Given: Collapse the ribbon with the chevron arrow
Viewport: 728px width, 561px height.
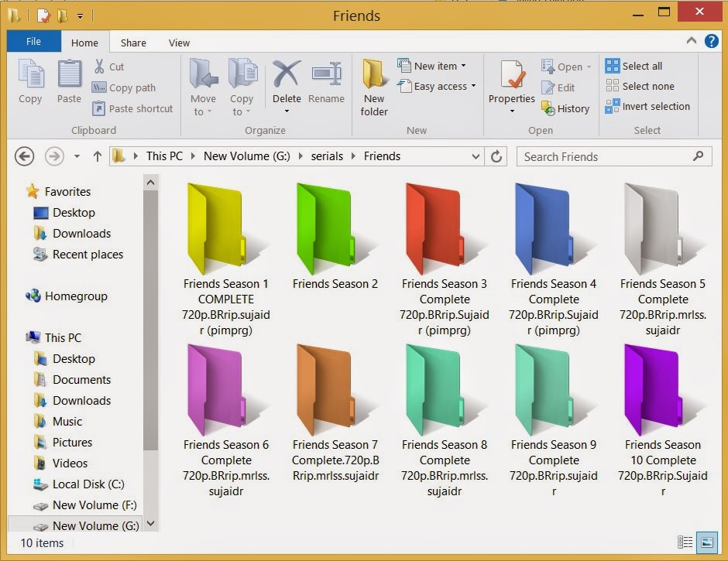Looking at the screenshot, I should [692, 40].
